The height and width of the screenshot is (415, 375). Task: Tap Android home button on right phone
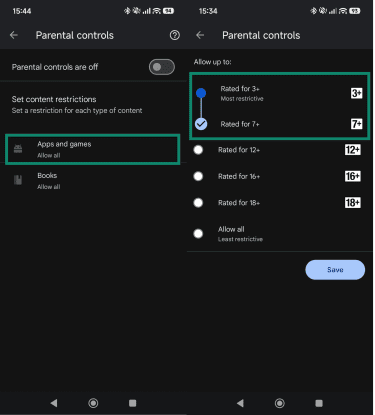(x=279, y=403)
